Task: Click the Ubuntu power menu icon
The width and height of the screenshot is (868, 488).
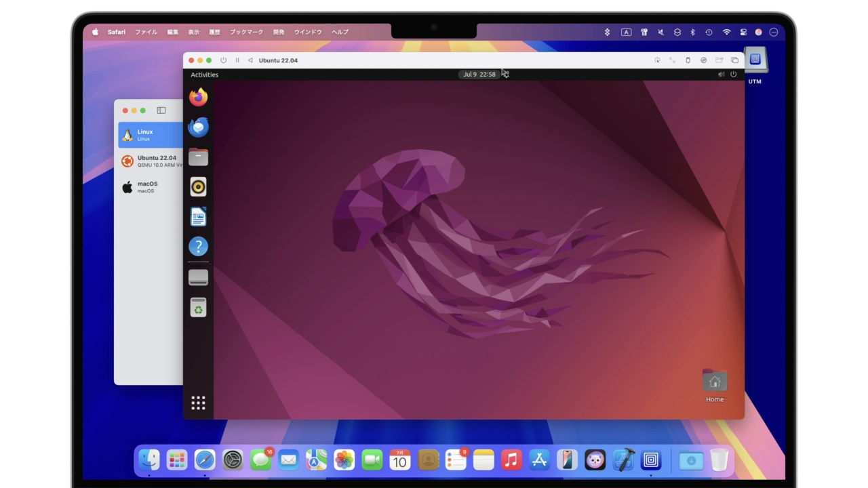Action: [x=733, y=75]
